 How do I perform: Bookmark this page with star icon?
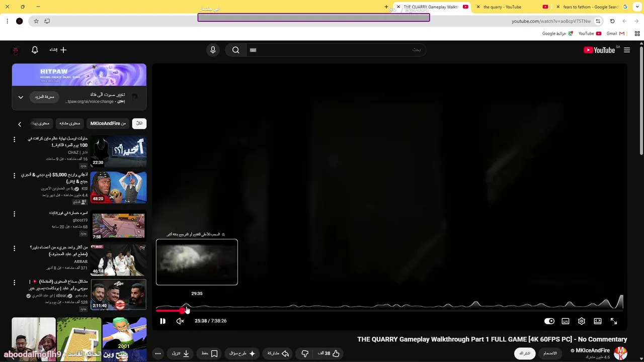36,21
